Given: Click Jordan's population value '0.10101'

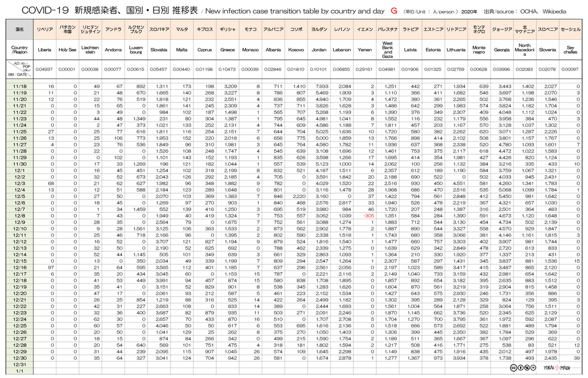Looking at the screenshot, I should [x=319, y=70].
